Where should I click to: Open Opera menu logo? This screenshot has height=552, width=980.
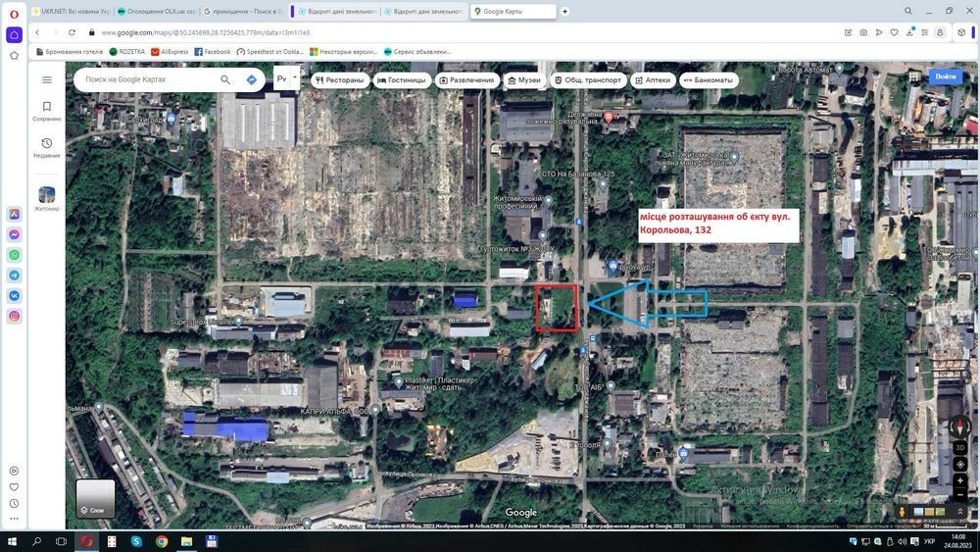point(14,14)
